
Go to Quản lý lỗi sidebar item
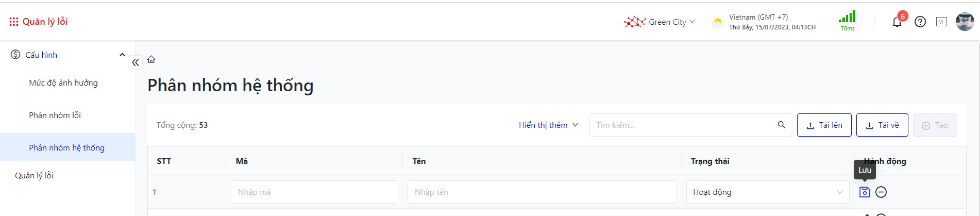pyautogui.click(x=35, y=176)
